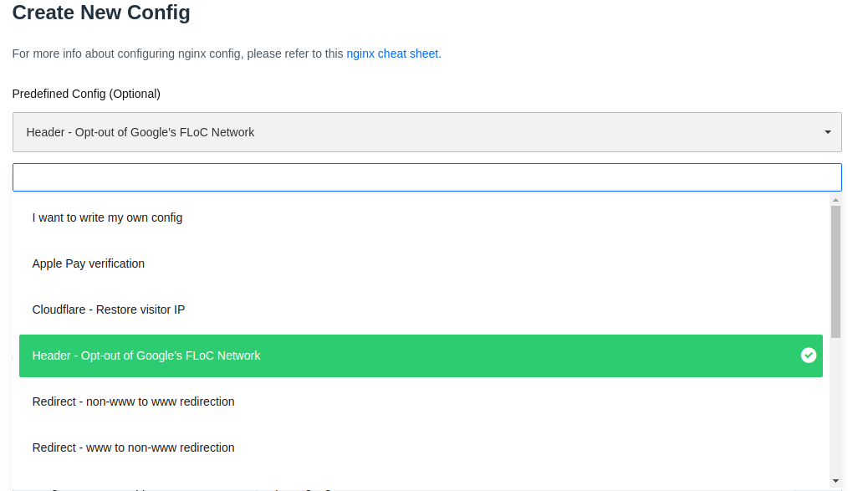Click the dropdown caret arrow icon

(x=827, y=131)
